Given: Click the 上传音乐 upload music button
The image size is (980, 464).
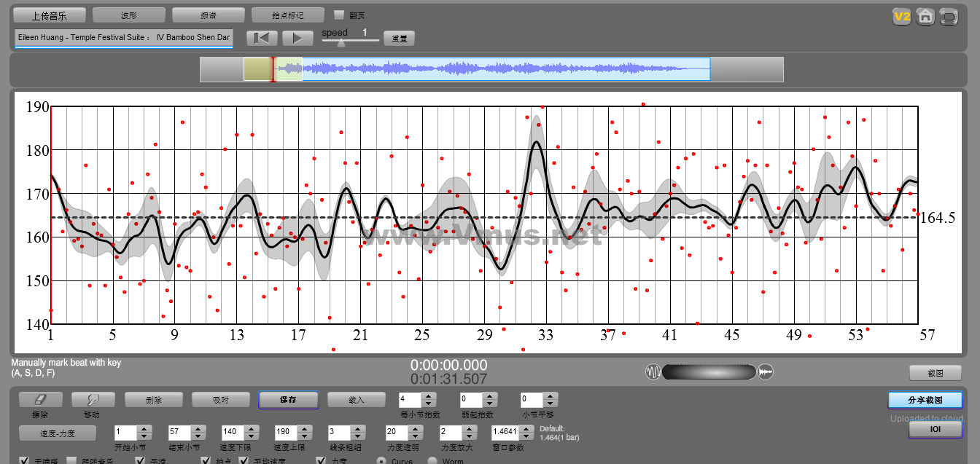Looking at the screenshot, I should click(x=50, y=15).
